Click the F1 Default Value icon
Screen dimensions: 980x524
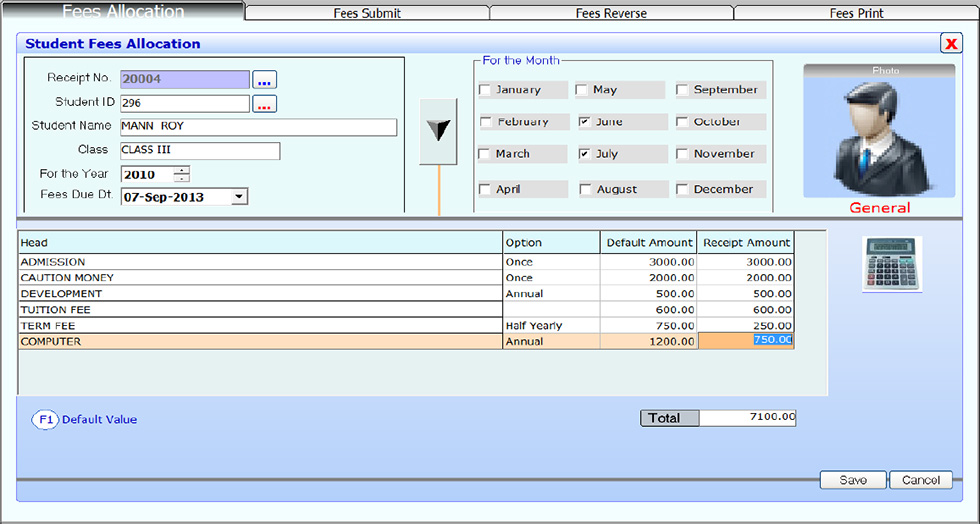point(46,420)
